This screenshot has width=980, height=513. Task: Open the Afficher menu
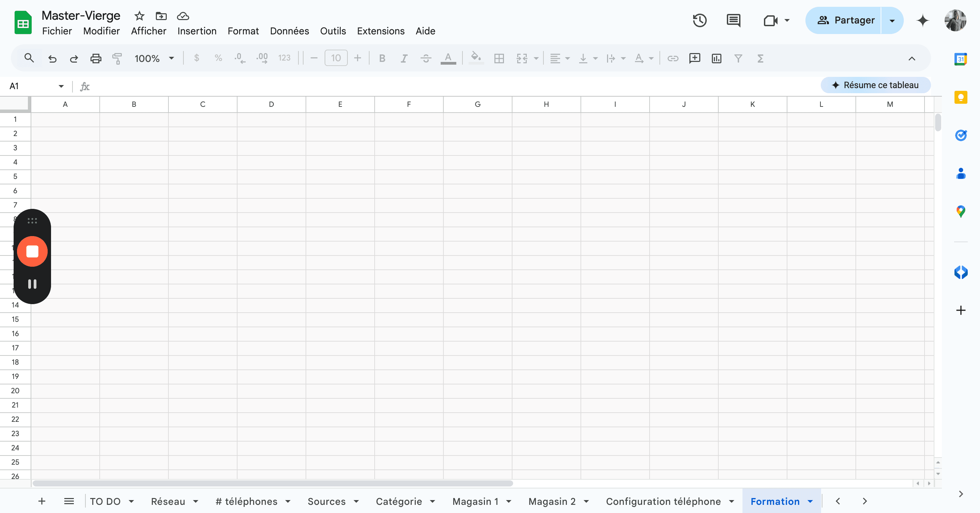coord(148,31)
